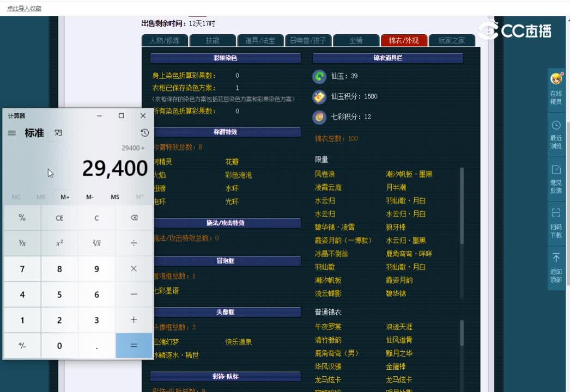Open the calculator navigation menu
The image size is (570, 392).
point(12,132)
